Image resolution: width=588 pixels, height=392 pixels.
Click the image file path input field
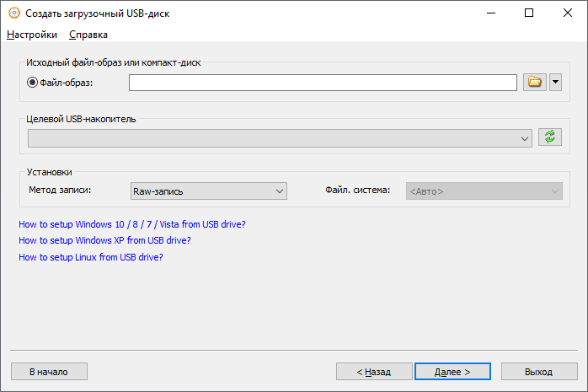(x=323, y=83)
